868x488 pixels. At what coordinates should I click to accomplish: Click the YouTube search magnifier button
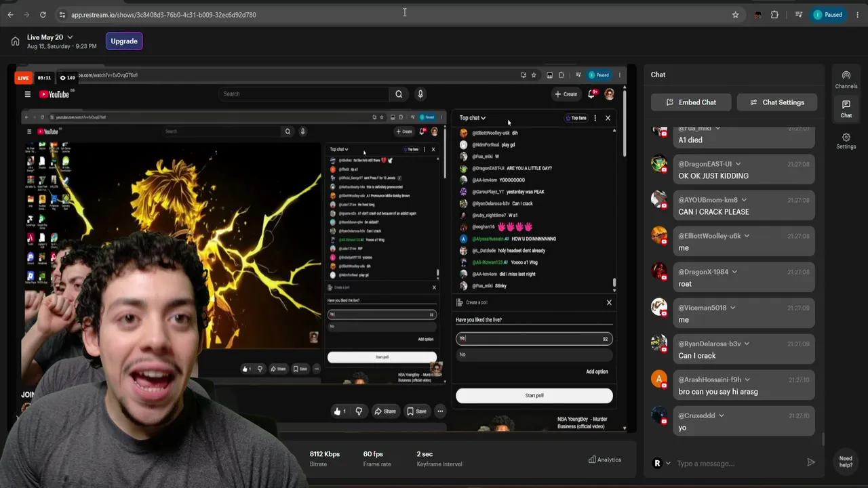pos(399,94)
